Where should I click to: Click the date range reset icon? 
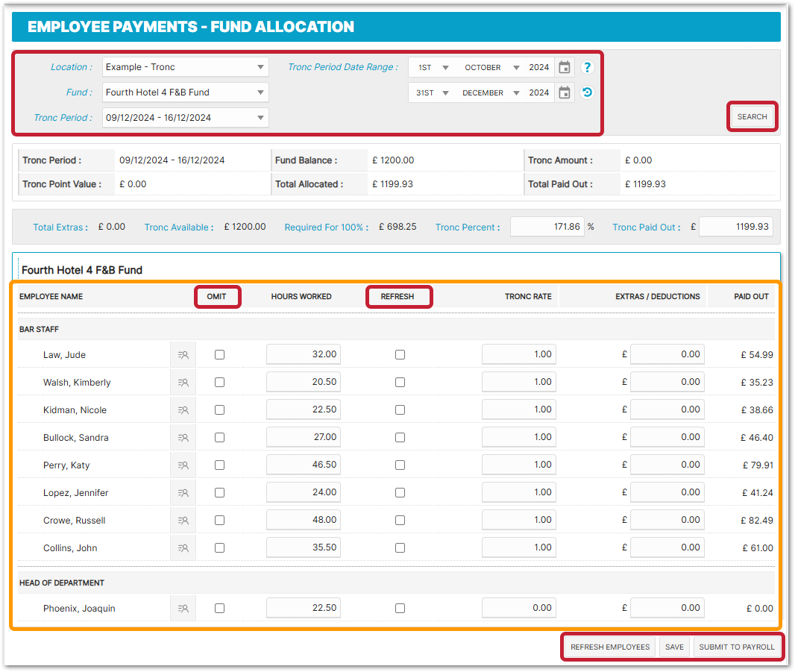click(587, 93)
